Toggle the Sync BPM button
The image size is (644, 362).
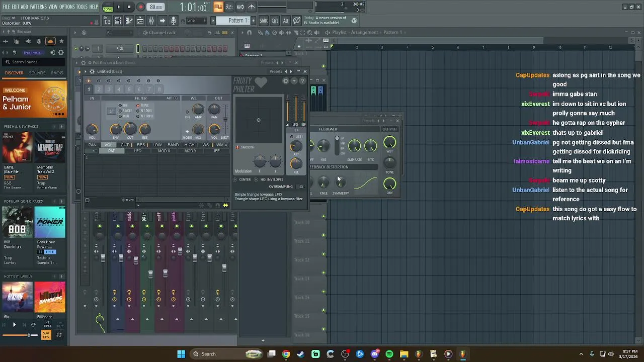click(x=46, y=335)
